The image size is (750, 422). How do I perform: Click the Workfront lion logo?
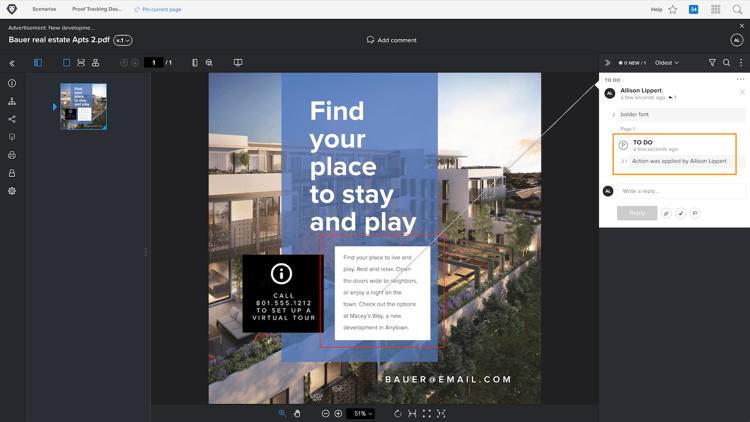pos(12,9)
